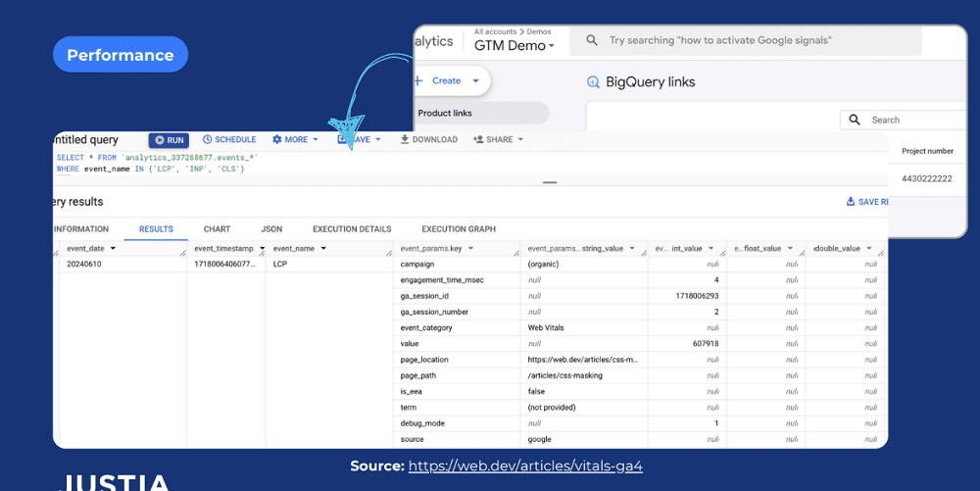Open the event_timestamp column dropdown arrow

[x=262, y=249]
